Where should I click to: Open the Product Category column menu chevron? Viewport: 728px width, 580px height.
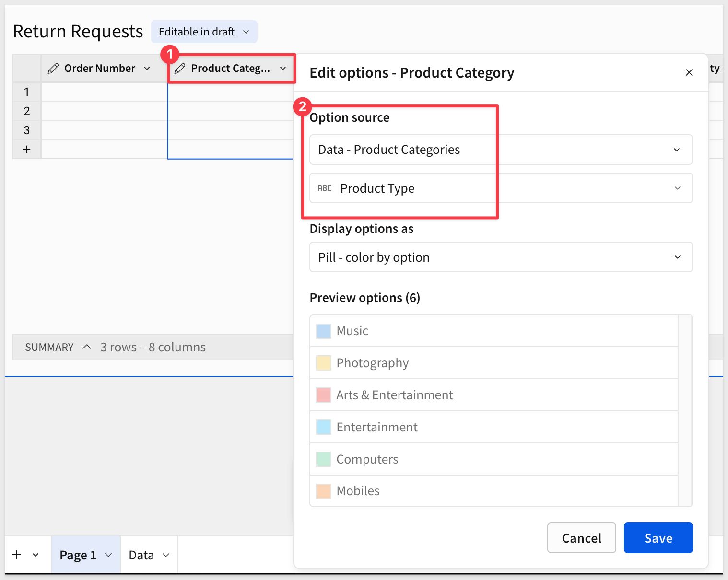[283, 69]
